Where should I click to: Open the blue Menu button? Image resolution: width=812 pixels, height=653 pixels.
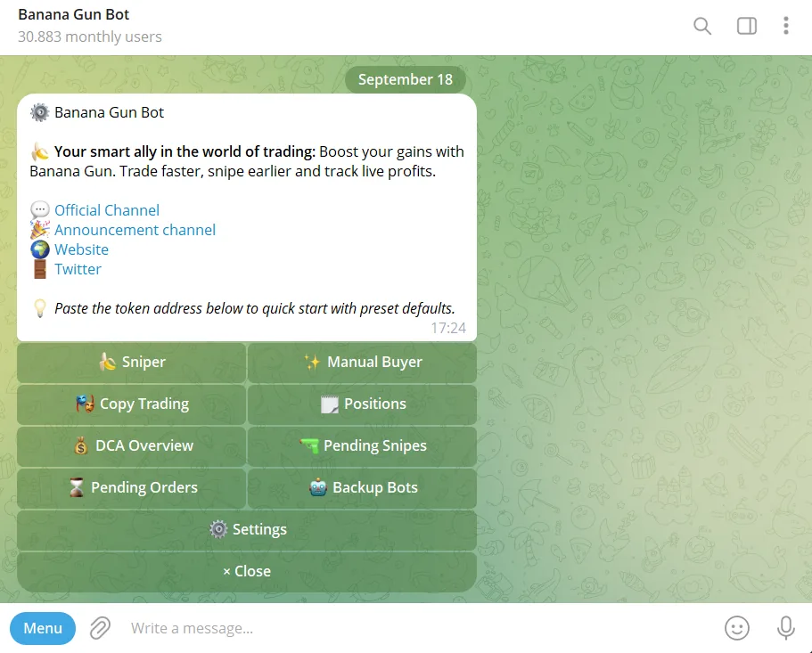click(43, 628)
